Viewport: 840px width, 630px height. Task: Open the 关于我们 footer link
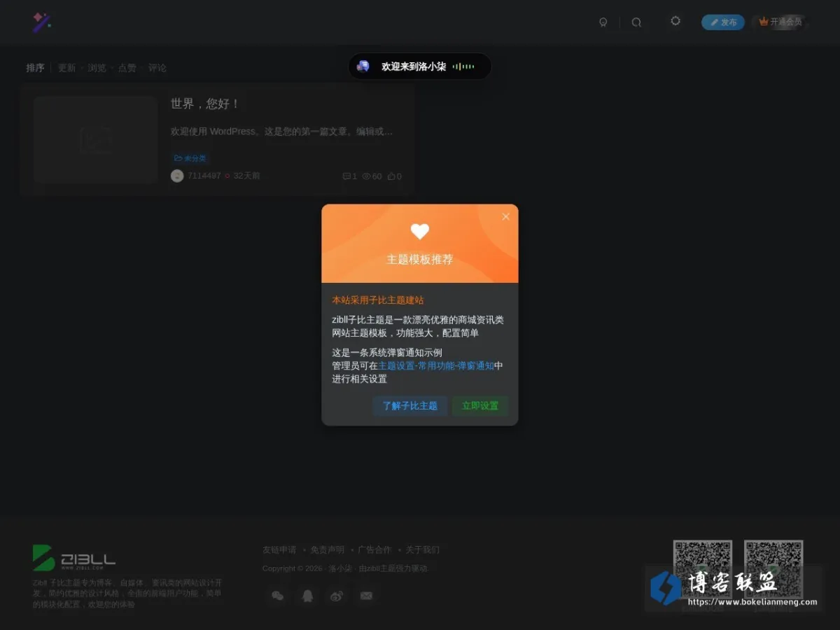point(423,549)
